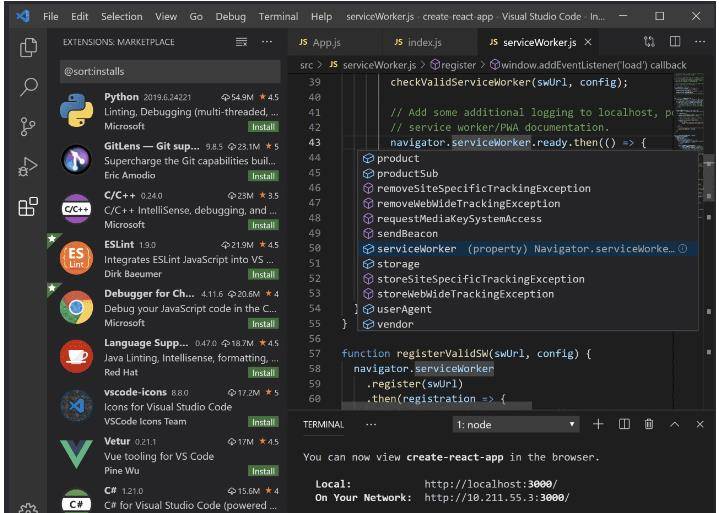
Task: Open the Extensions view in activity bar
Action: 28,206
